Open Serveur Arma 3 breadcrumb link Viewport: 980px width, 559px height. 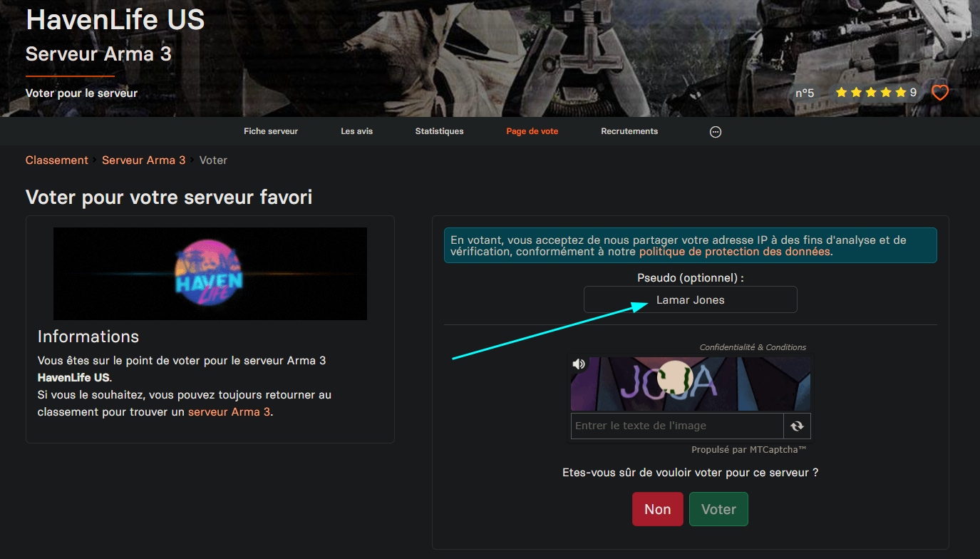[x=143, y=160]
